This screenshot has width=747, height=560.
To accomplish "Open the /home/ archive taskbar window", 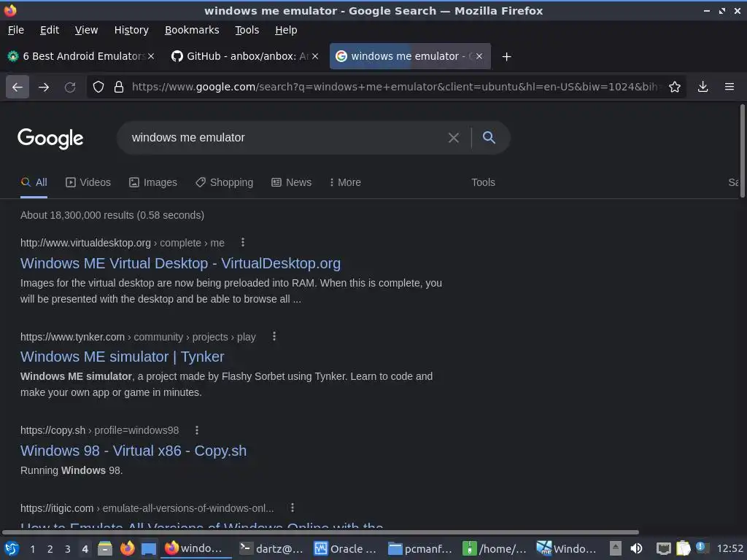I will tap(495, 548).
